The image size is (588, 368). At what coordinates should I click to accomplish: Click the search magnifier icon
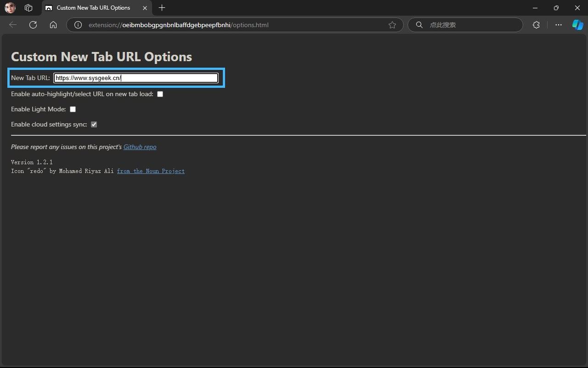(419, 25)
